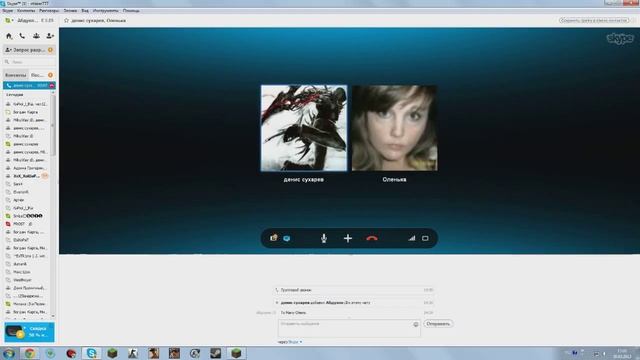Image resolution: width=640 pixels, height=360 pixels.
Task: Open Google Chrome from the taskbar
Action: click(x=29, y=353)
